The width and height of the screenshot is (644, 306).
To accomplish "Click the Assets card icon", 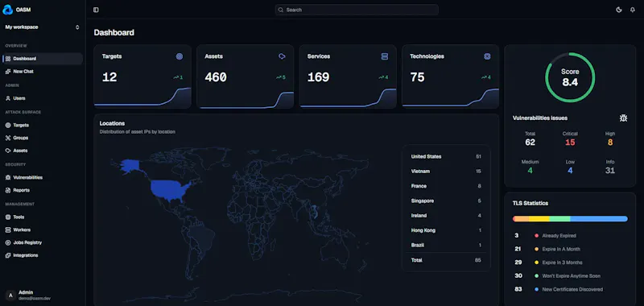I will (x=282, y=56).
